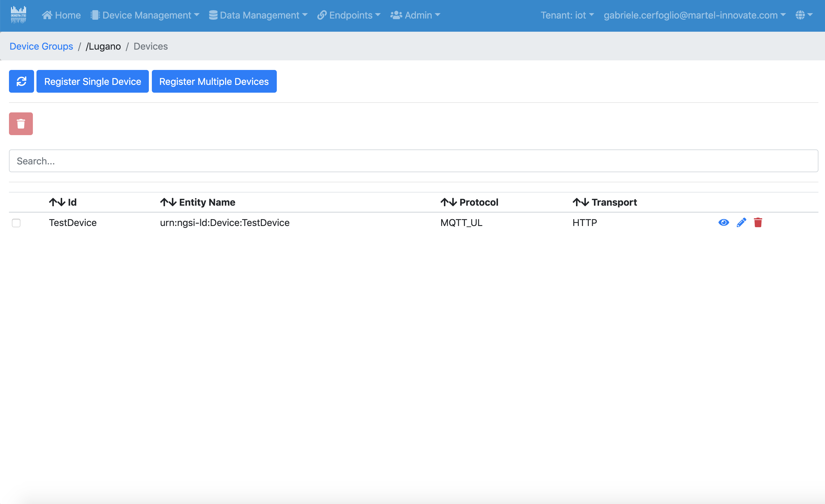The height and width of the screenshot is (504, 825).
Task: Sort table by Id column arrows
Action: (x=57, y=202)
